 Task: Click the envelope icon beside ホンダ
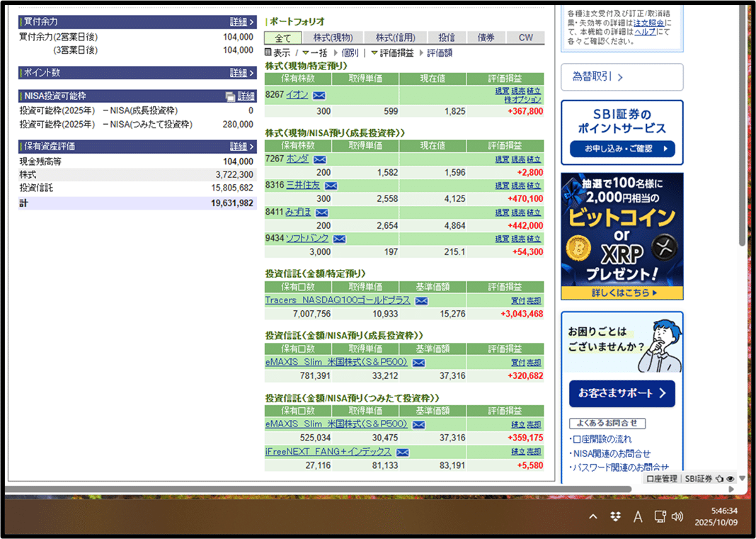point(320,159)
